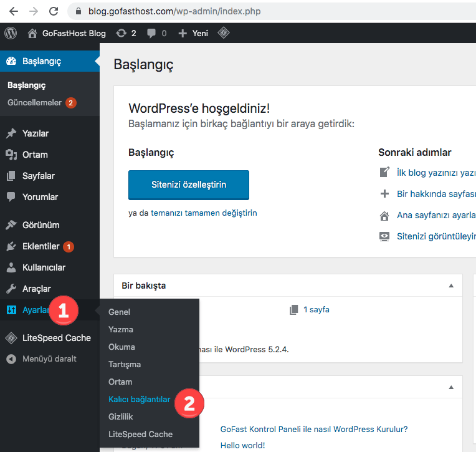Click the Ayarlar settings sliders icon
476x452 pixels.
pyautogui.click(x=12, y=310)
